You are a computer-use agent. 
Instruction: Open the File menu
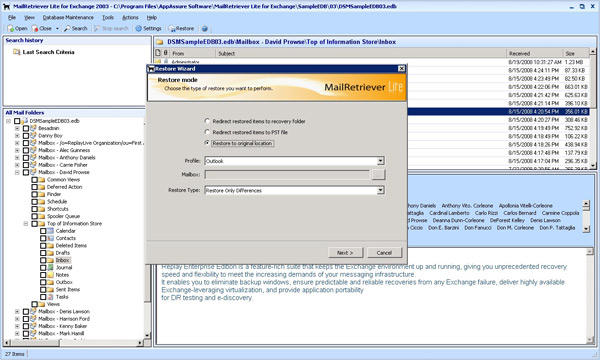(x=12, y=18)
